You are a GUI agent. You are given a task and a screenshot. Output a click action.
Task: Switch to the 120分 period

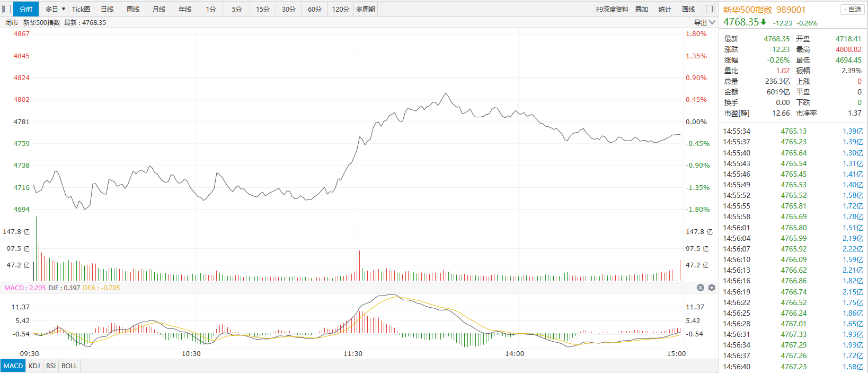pos(341,9)
